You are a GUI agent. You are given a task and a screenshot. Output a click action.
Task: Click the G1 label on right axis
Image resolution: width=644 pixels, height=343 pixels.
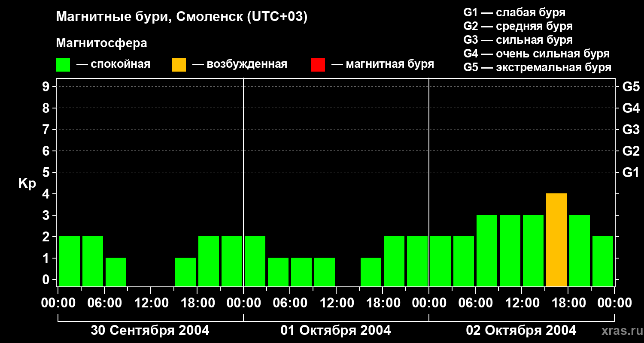(x=631, y=172)
